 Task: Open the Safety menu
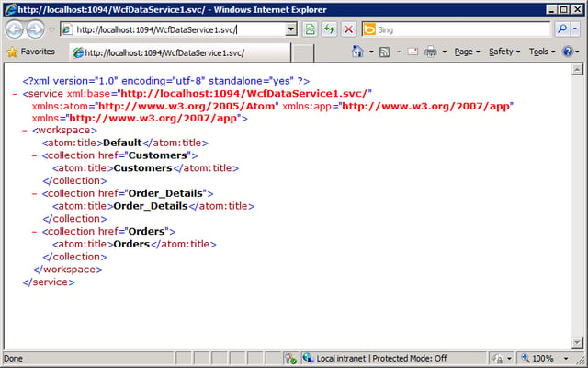pos(504,52)
